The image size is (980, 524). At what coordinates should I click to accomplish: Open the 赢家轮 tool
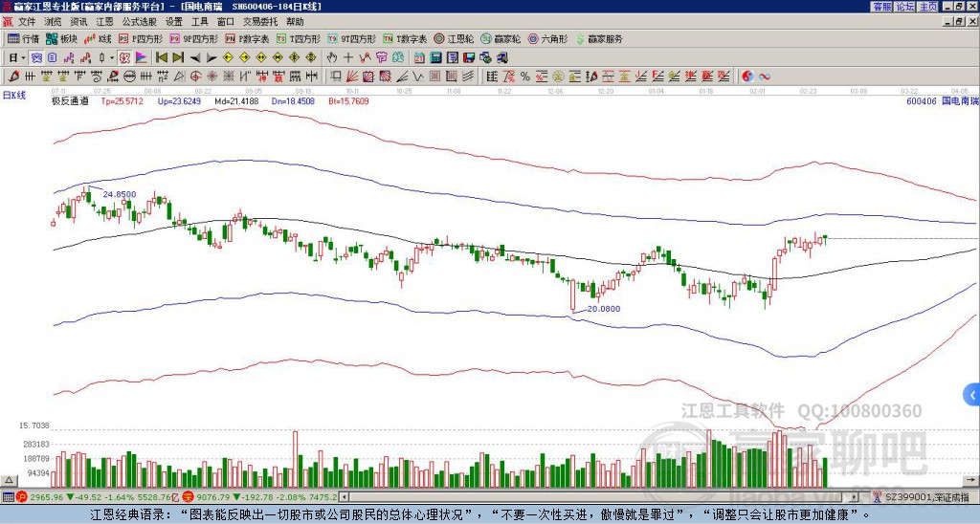(x=501, y=38)
